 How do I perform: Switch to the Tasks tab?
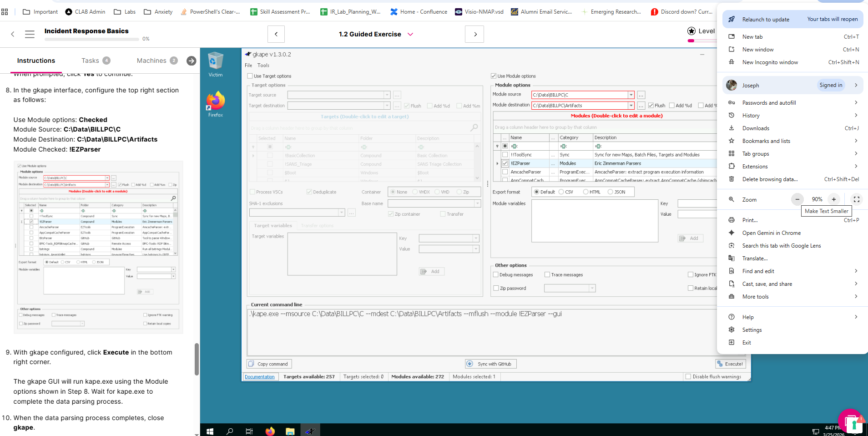(x=90, y=61)
